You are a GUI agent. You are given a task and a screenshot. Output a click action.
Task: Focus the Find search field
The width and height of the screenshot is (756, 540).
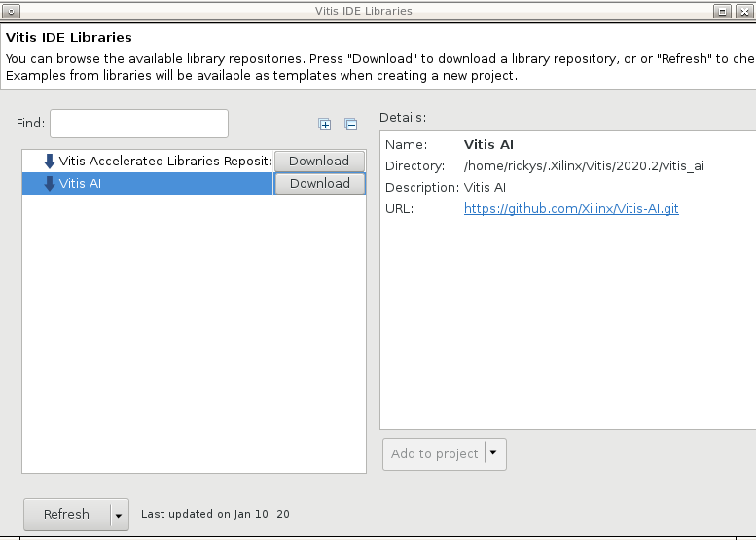tap(138, 124)
